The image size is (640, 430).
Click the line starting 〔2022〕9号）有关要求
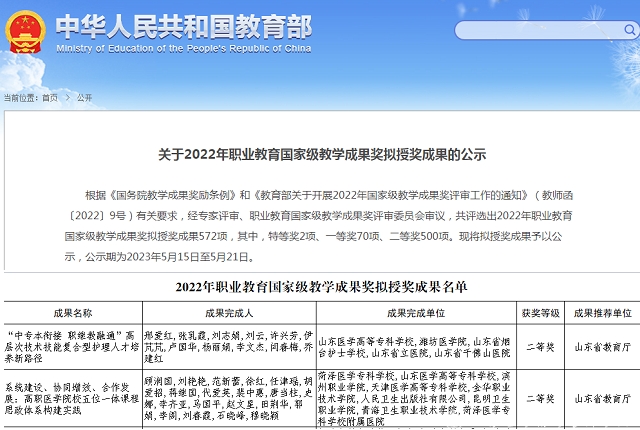coord(319,216)
